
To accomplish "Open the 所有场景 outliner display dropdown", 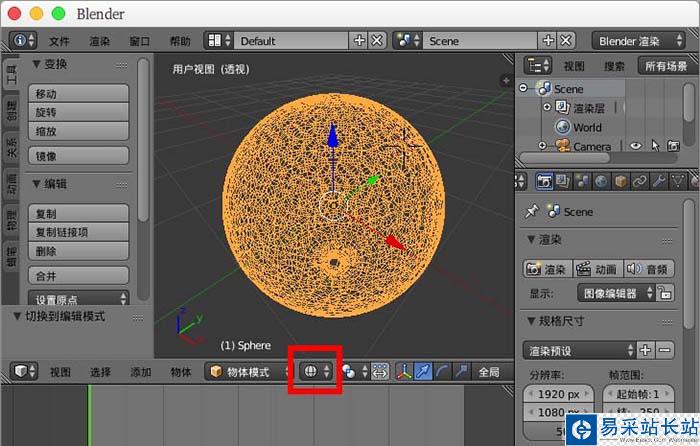I will (x=667, y=66).
